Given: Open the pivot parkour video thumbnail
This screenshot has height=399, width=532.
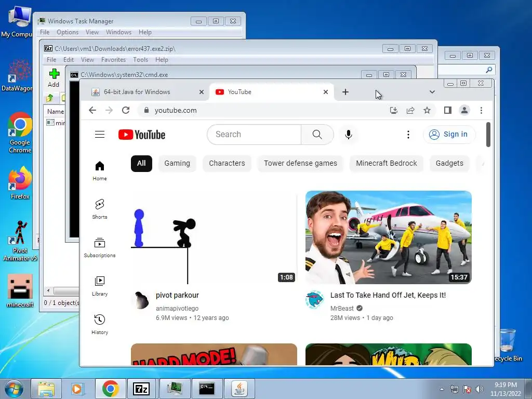Looking at the screenshot, I should coord(214,237).
